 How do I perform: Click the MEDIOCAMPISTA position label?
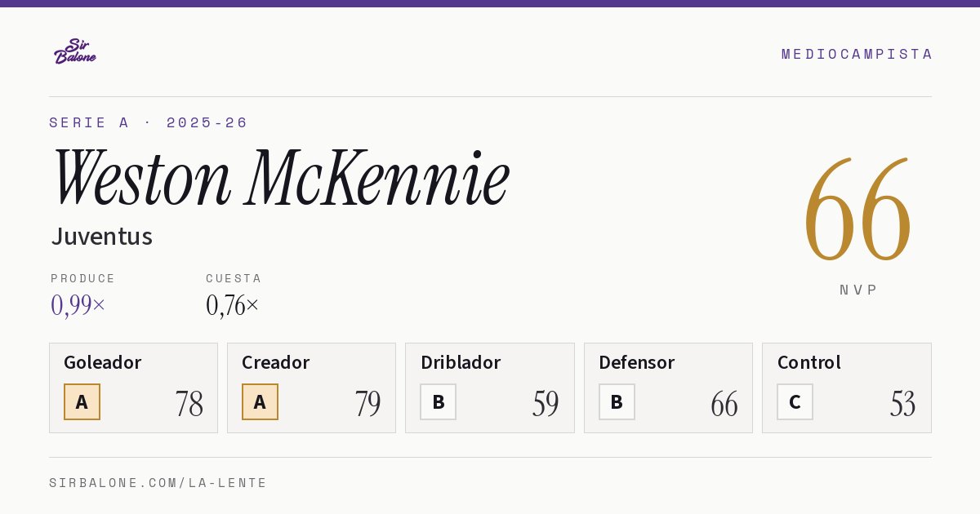point(857,54)
